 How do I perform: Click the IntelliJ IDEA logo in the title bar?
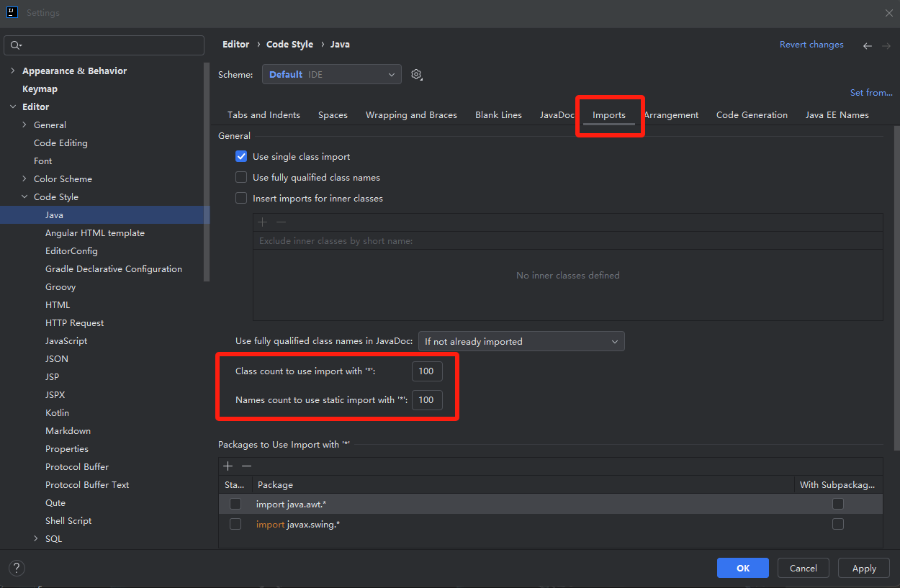coord(12,12)
